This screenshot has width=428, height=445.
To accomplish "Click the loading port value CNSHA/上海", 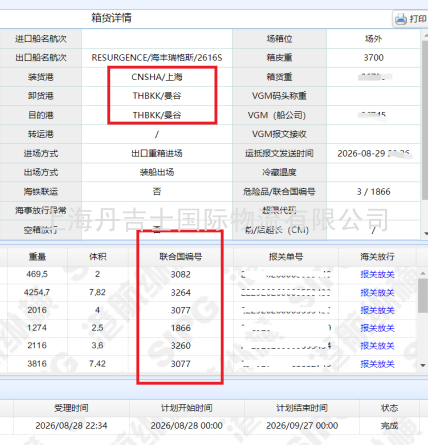I will pyautogui.click(x=157, y=77).
